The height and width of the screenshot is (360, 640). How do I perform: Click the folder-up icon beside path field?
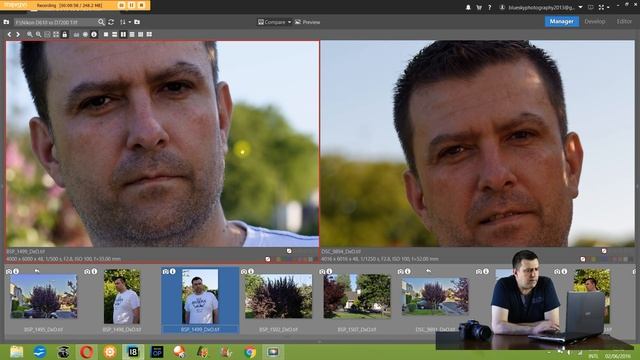[6, 22]
